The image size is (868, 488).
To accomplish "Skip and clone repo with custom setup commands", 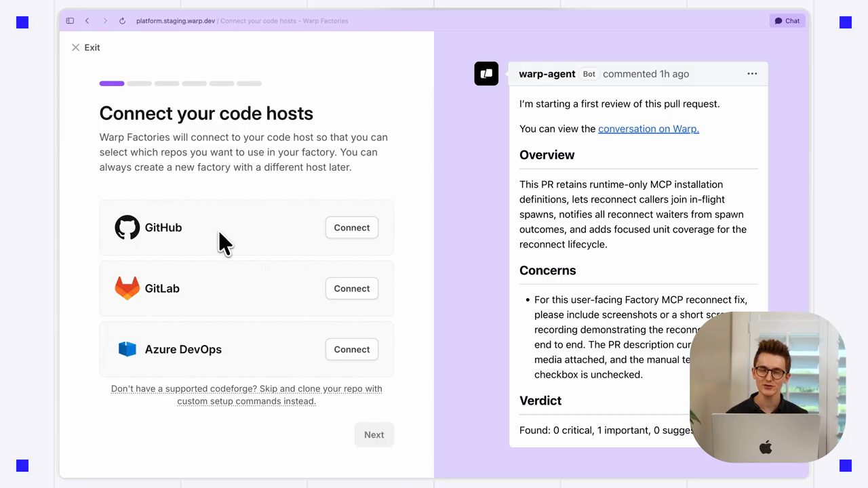I will 247,395.
